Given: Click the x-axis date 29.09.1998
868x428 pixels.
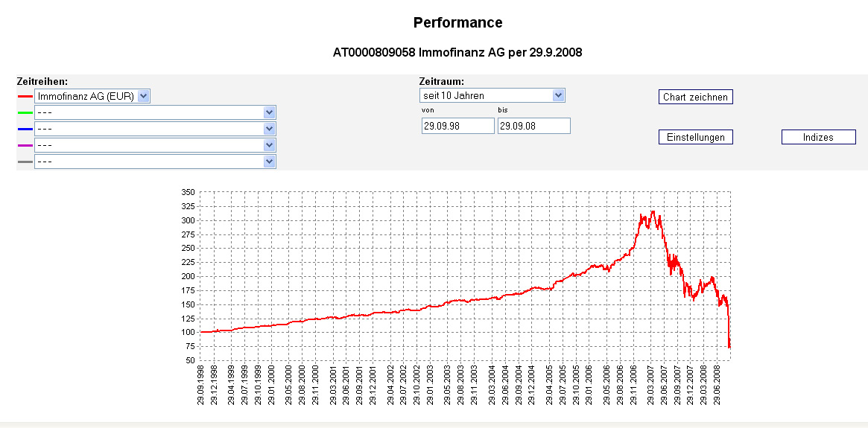Looking at the screenshot, I should (201, 386).
